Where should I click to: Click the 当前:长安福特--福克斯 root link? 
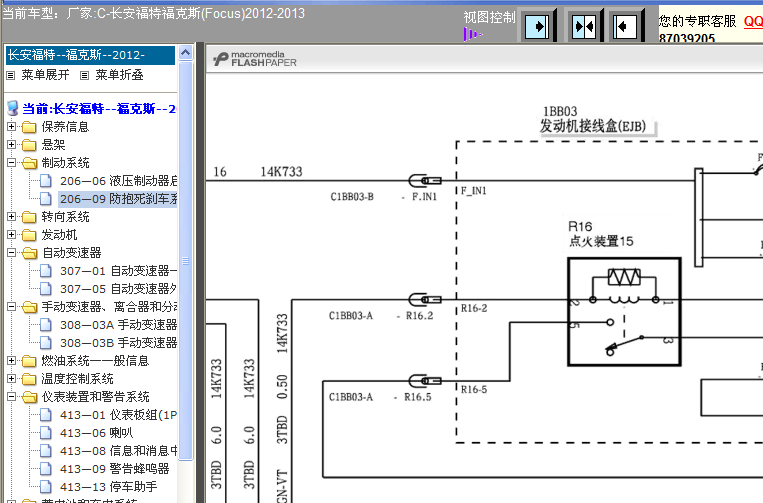pyautogui.click(x=99, y=109)
